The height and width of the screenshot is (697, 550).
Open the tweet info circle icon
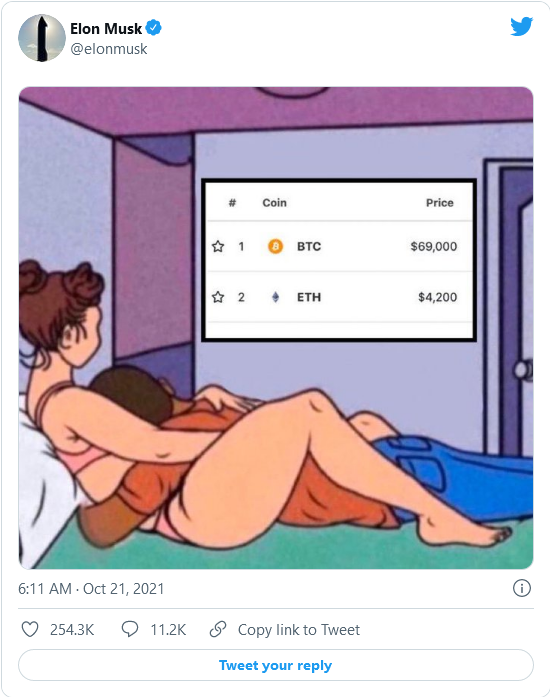coord(522,588)
